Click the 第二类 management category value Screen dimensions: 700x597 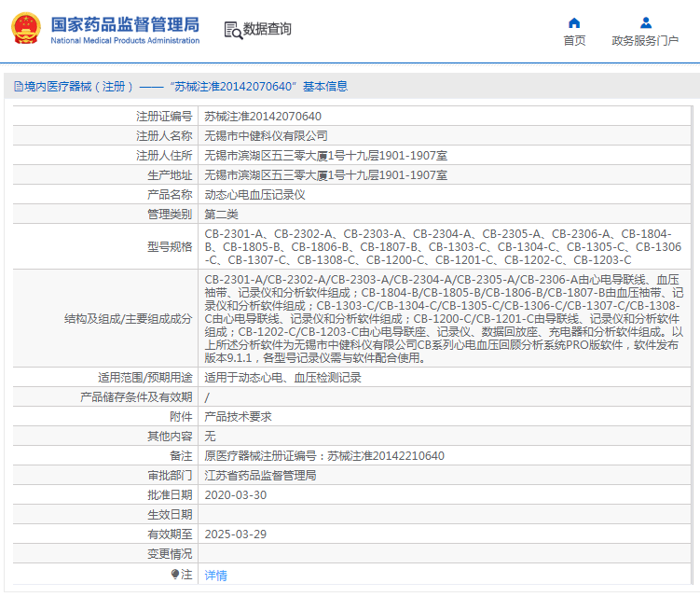pos(222,215)
